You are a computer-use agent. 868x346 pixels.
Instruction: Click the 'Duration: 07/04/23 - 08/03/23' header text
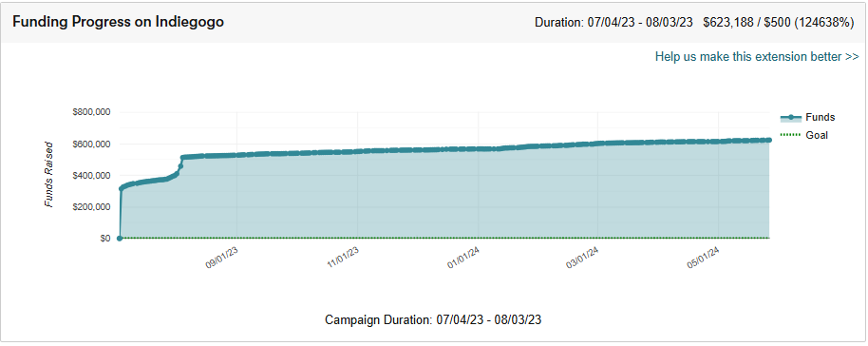click(x=613, y=23)
